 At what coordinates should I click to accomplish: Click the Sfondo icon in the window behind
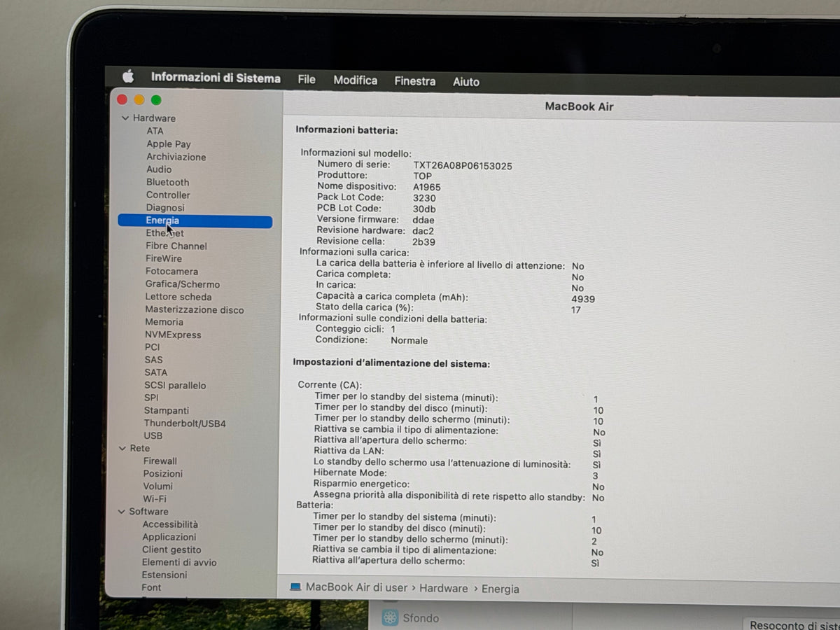(390, 617)
